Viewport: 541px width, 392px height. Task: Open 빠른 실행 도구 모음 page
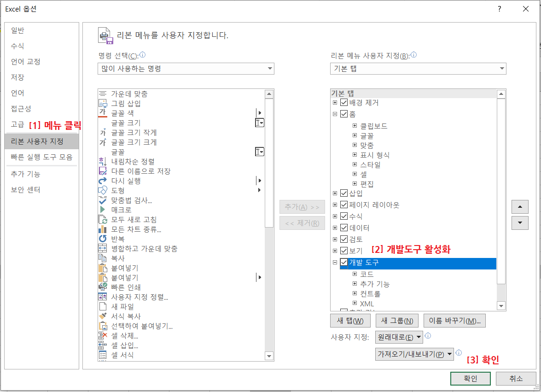42,157
